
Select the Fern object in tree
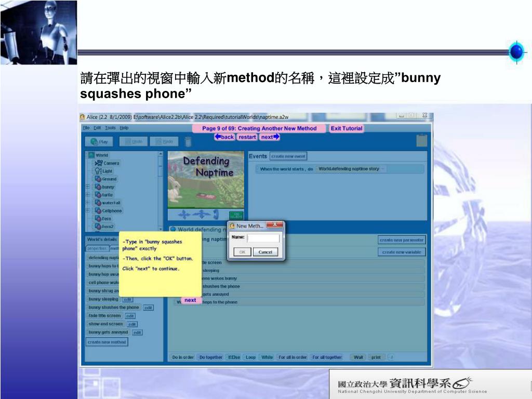[x=103, y=219]
